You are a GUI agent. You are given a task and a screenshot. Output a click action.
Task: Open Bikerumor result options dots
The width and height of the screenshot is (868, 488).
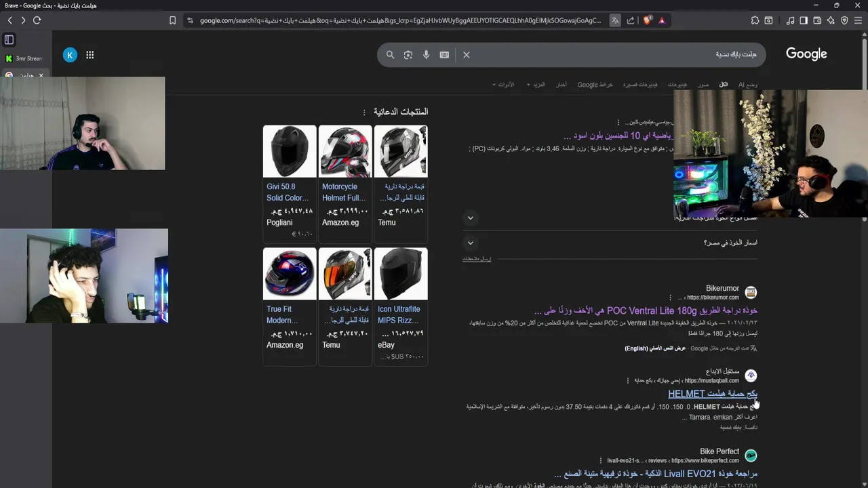click(670, 298)
